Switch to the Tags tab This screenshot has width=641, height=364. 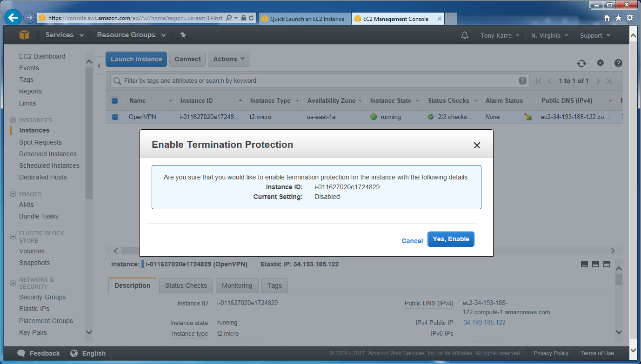274,285
